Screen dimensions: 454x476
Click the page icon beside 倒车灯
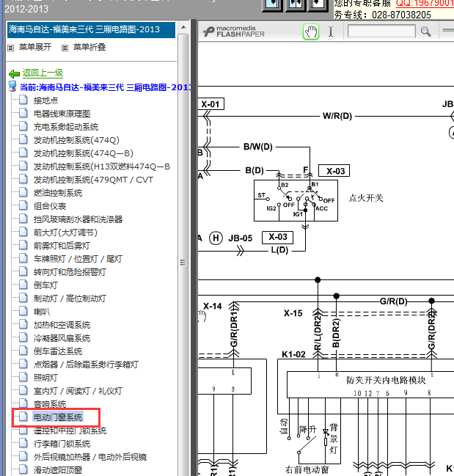[23, 285]
